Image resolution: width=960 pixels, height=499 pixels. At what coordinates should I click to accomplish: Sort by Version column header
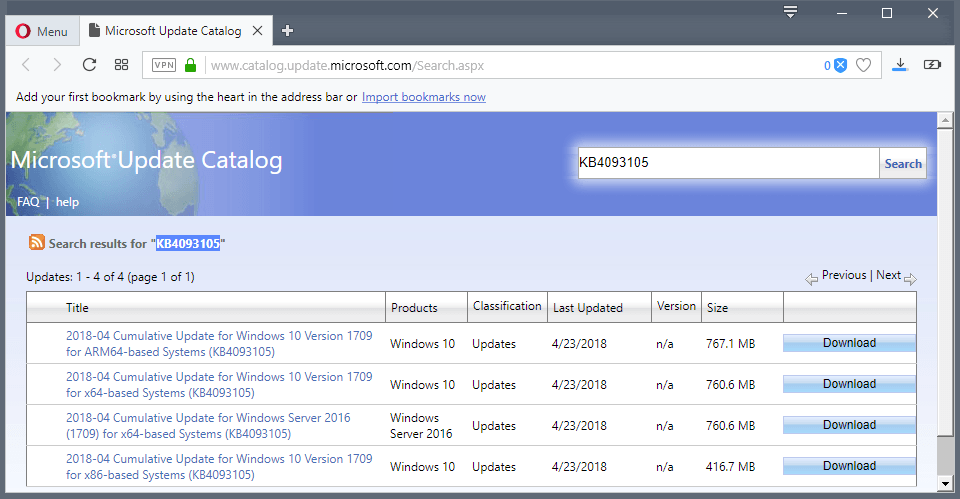coord(677,306)
